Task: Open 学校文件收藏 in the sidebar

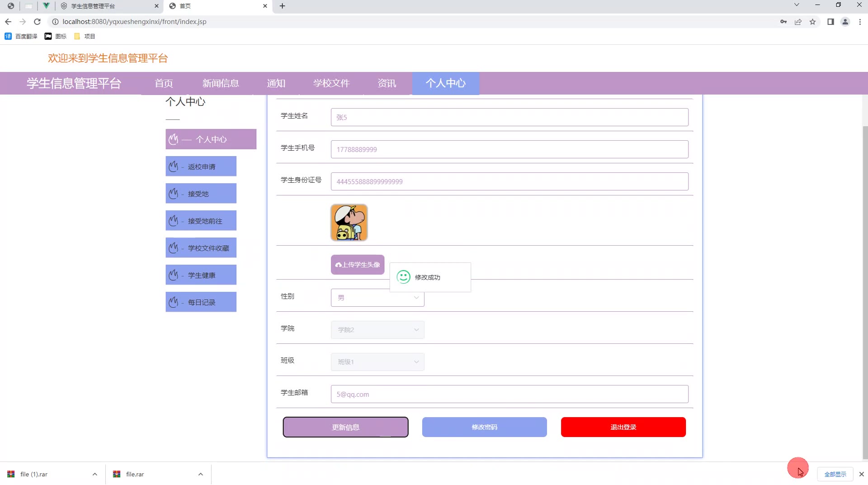Action: [x=201, y=248]
